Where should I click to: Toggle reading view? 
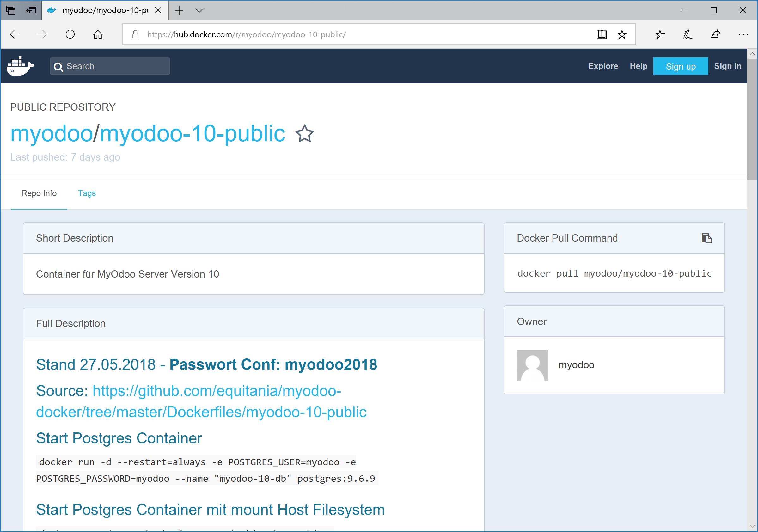(602, 34)
